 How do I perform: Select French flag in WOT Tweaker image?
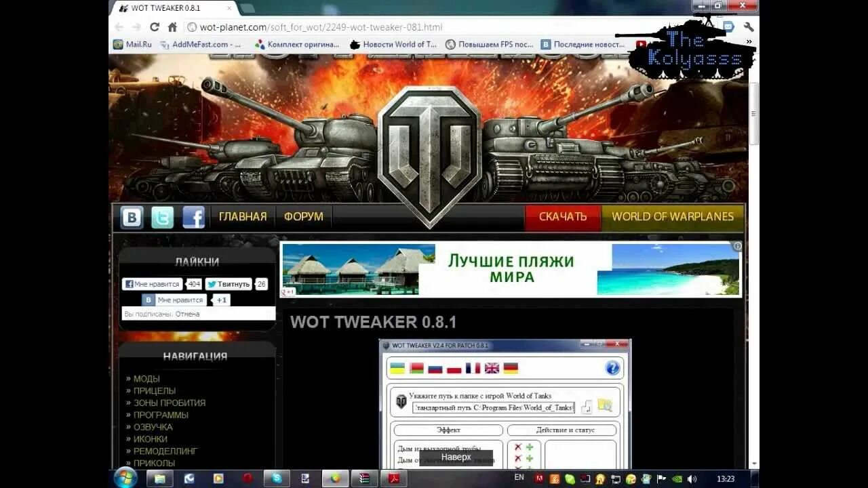473,368
